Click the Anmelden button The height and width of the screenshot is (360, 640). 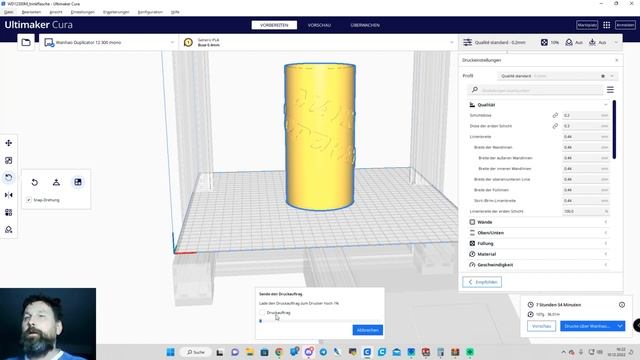[x=625, y=25]
